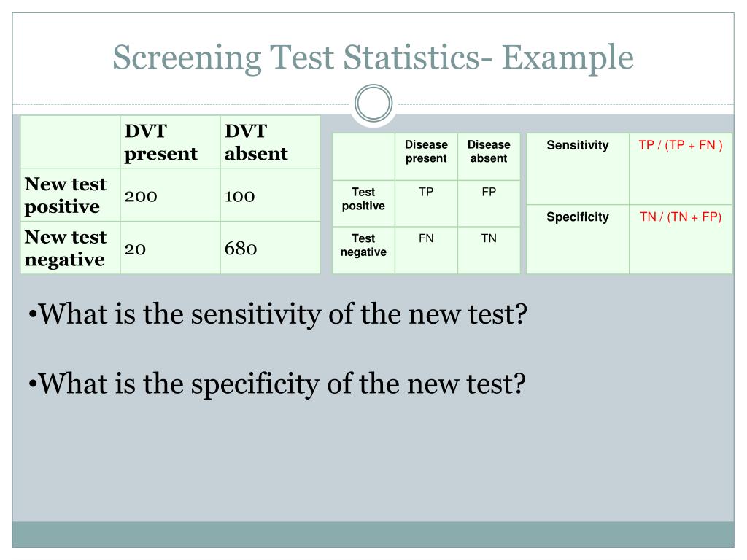
Task: Click the red sensitivity formula TP / (TP + FN)
Action: [681, 145]
